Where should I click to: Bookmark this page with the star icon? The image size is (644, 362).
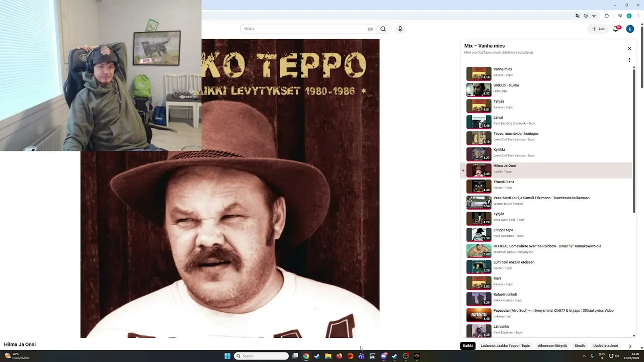click(594, 16)
